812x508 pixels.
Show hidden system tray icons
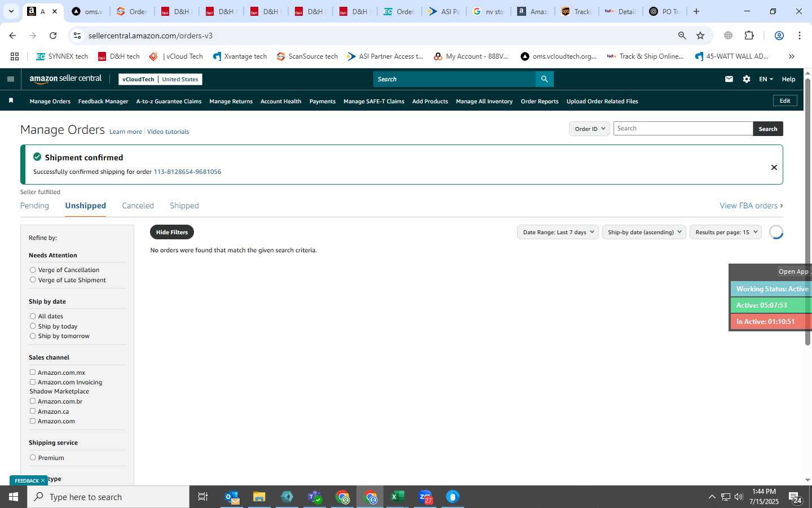click(712, 497)
